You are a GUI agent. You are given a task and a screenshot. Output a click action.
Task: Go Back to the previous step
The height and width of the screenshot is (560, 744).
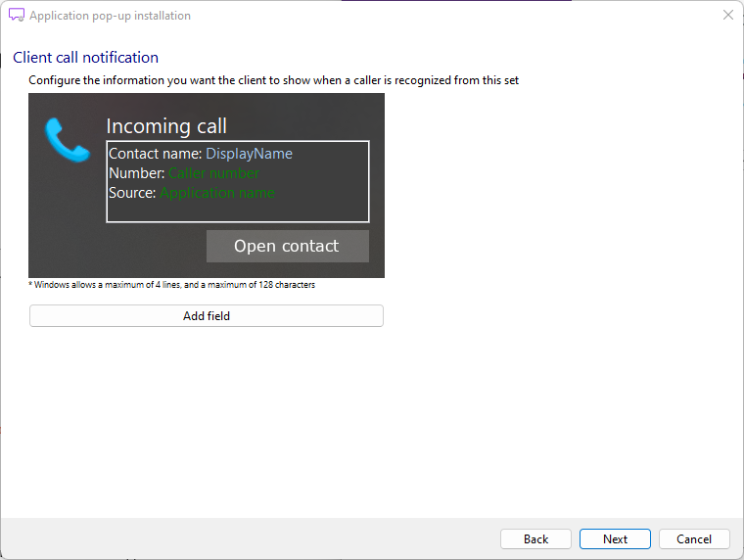(x=535, y=539)
